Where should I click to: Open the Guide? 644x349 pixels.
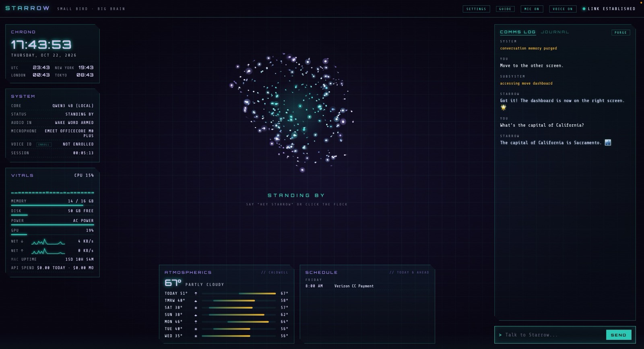(505, 9)
